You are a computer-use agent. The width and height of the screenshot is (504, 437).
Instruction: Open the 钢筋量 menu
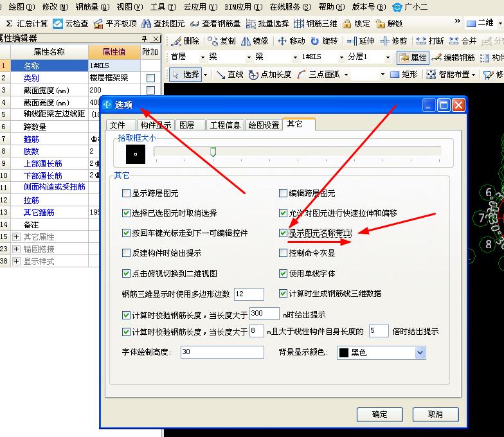point(93,6)
